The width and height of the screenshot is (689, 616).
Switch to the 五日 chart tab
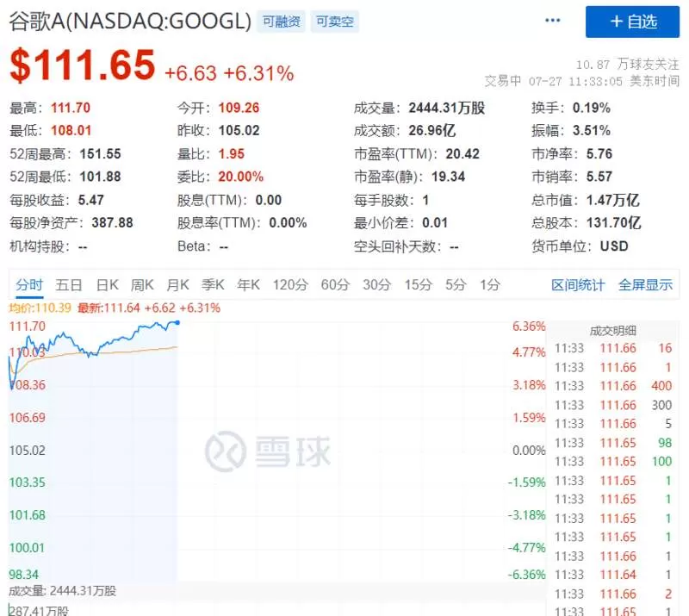69,285
